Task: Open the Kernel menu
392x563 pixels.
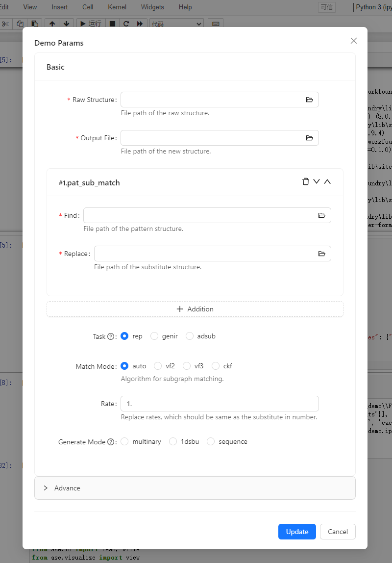Action: tap(117, 7)
